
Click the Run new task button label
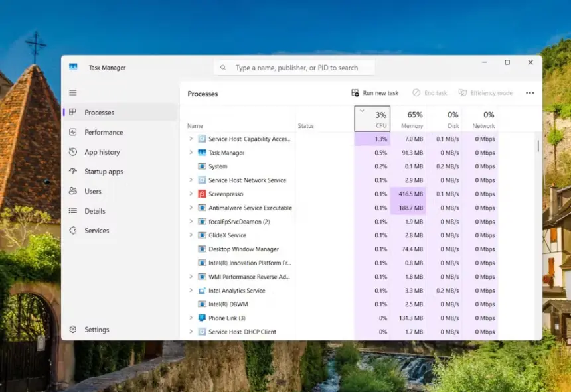380,93
